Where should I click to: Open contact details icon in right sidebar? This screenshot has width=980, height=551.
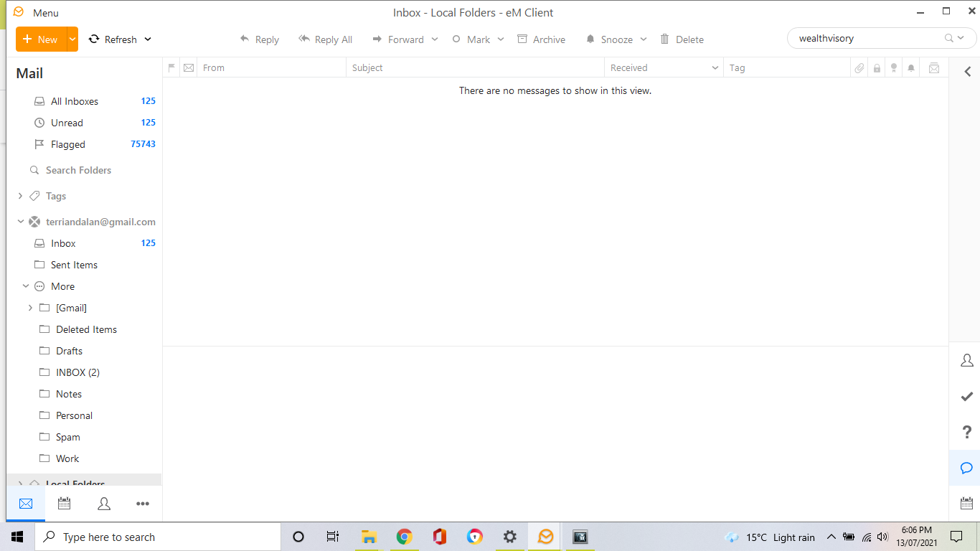(966, 360)
